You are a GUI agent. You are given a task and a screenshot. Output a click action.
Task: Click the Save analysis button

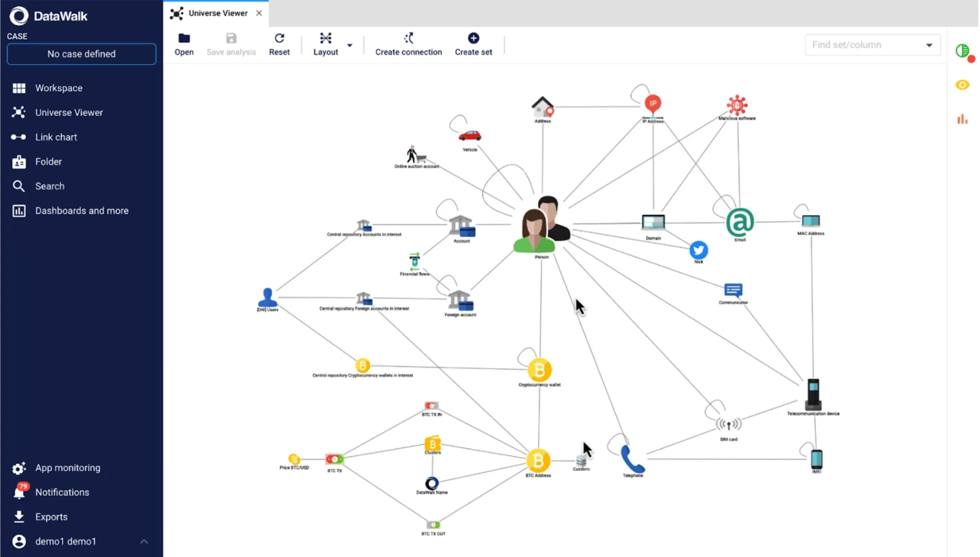pyautogui.click(x=231, y=44)
